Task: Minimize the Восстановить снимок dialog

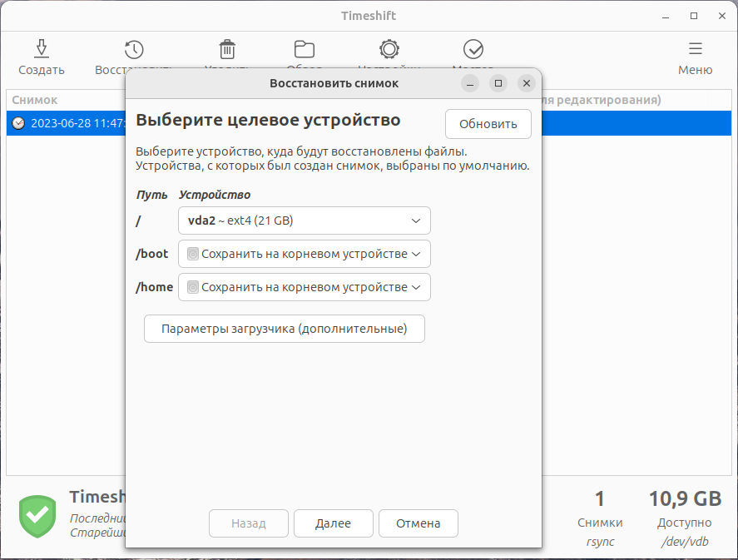Action: point(470,83)
